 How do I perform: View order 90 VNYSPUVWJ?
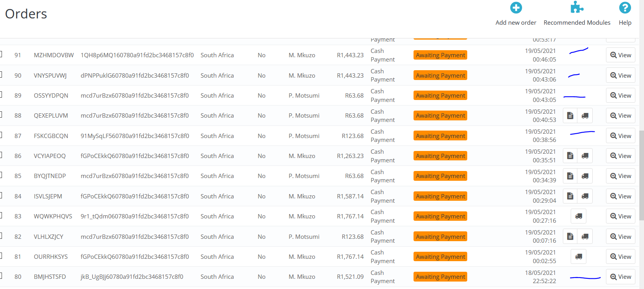click(x=620, y=75)
